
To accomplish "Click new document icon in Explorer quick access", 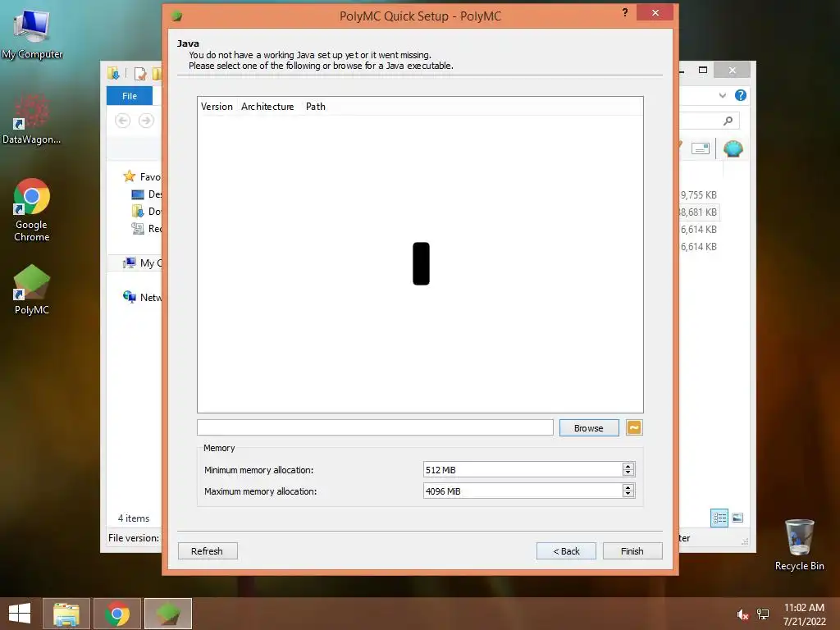I will pos(140,73).
